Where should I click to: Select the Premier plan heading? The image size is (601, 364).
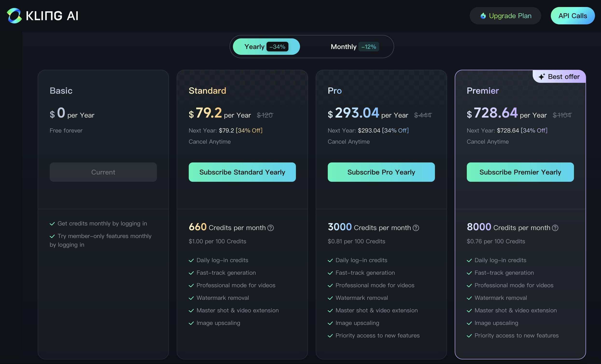[482, 91]
